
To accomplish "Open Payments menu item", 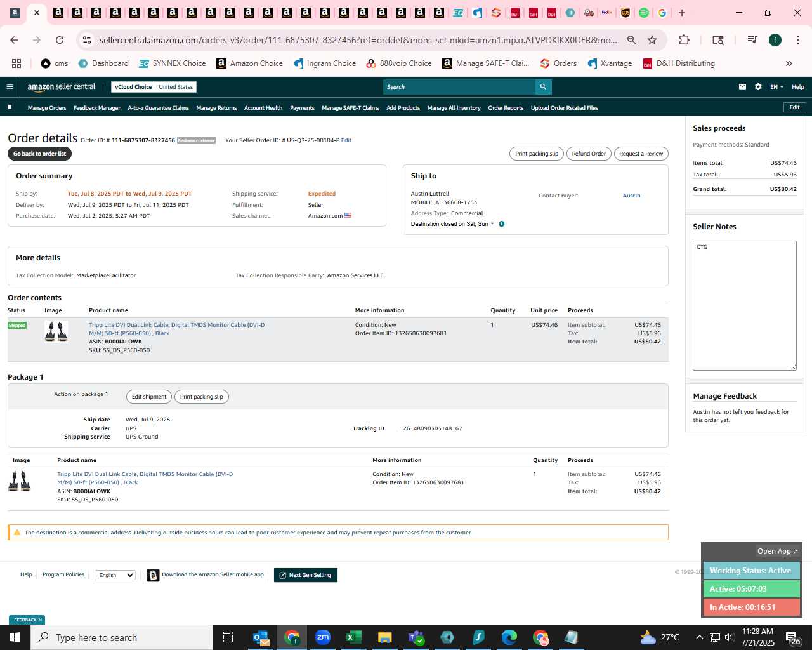I will point(302,108).
